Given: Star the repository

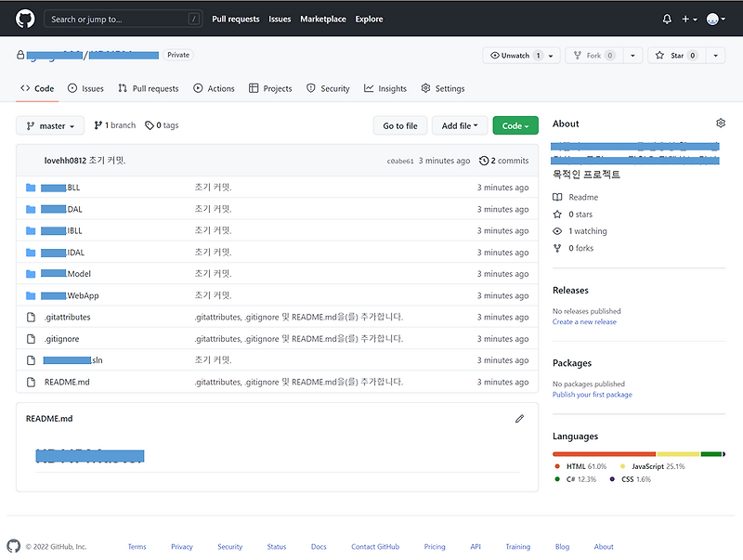Looking at the screenshot, I should [x=676, y=55].
